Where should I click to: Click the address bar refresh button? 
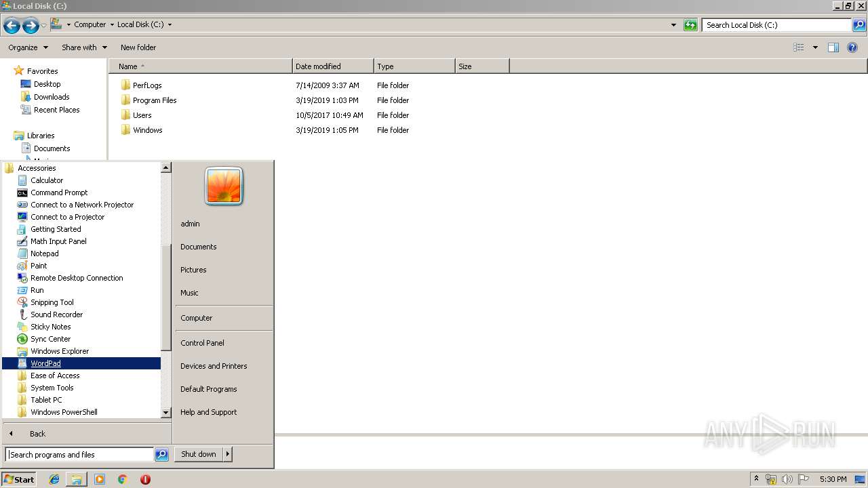pos(690,25)
